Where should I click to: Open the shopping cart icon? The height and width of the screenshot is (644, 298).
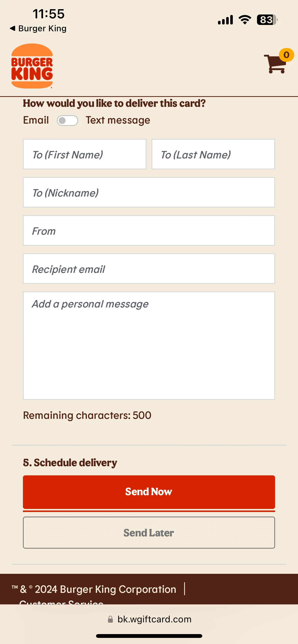(x=275, y=64)
